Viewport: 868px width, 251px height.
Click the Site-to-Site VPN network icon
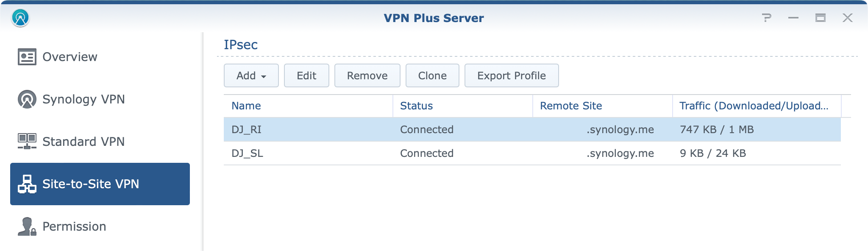click(x=27, y=184)
